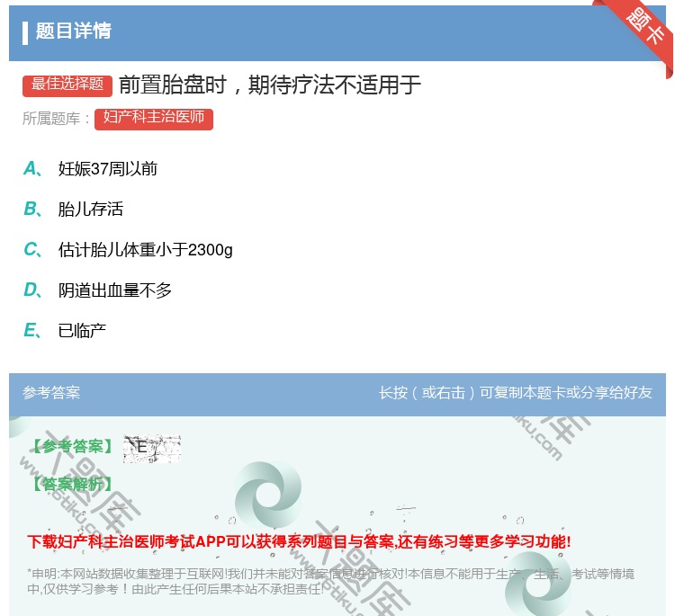Click the green letter E option marker
Viewport: 675px width, 616px height.
[x=31, y=331]
